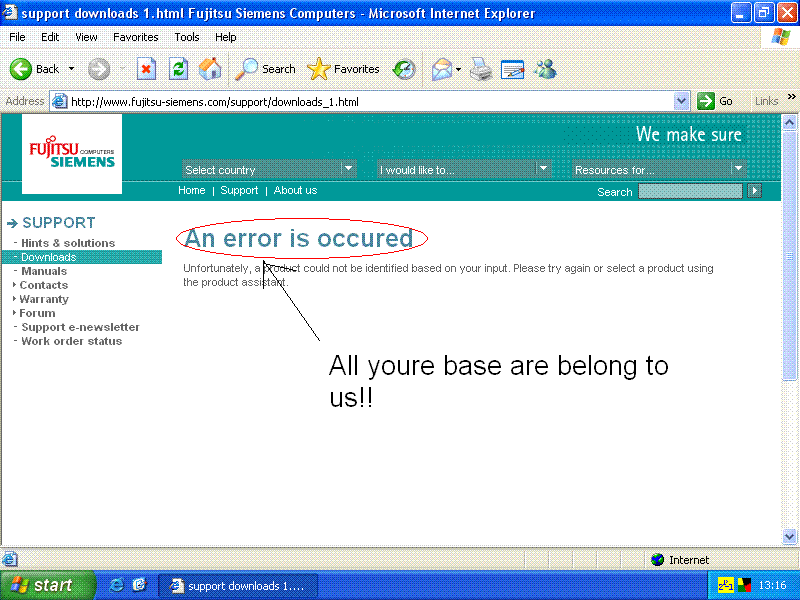
Task: Click the Internet zone status indicator
Action: (x=680, y=560)
